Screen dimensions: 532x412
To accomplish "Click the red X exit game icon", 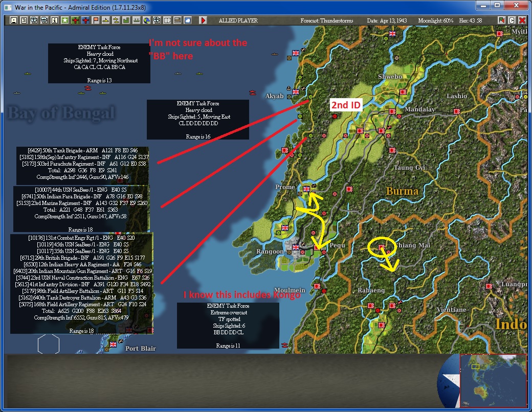I will click(522, 20).
